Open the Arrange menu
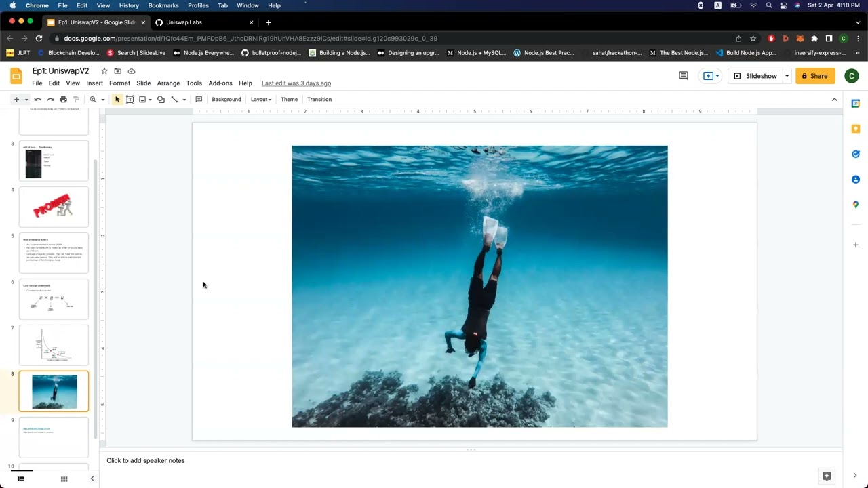This screenshot has height=488, width=868. click(x=168, y=83)
